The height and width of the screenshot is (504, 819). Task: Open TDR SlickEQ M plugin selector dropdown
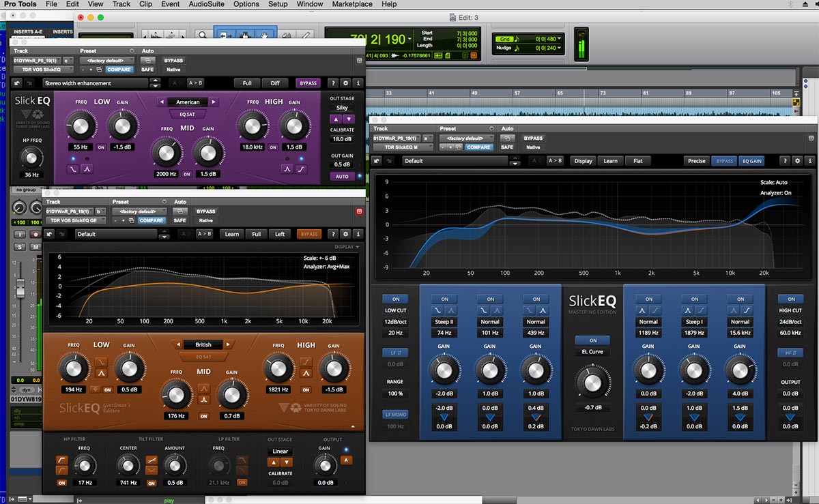(x=403, y=147)
